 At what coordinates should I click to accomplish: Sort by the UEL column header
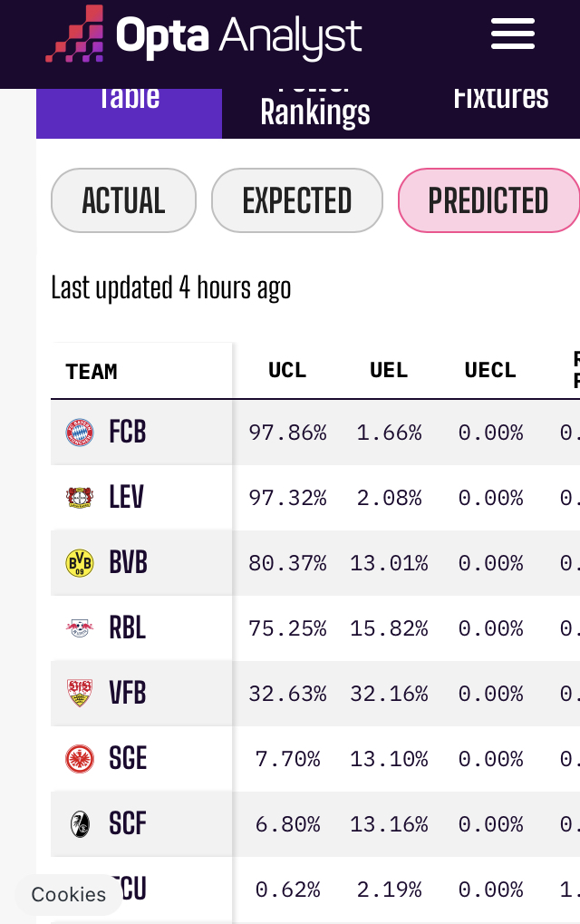389,371
